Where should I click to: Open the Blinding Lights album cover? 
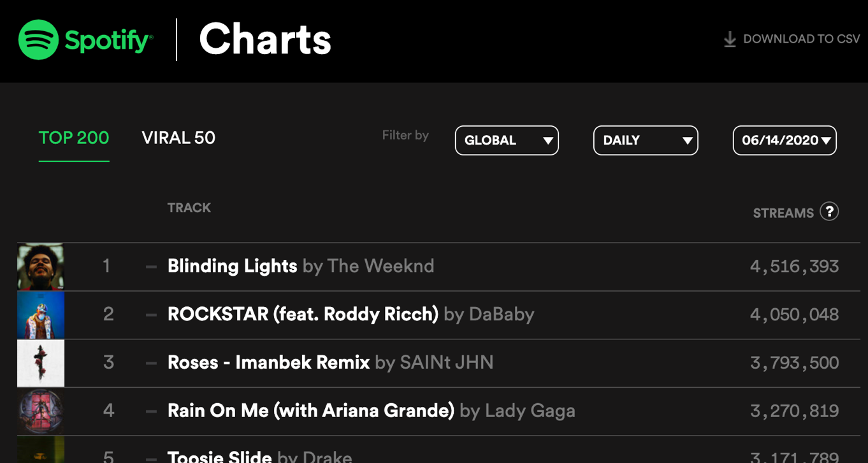pyautogui.click(x=41, y=266)
